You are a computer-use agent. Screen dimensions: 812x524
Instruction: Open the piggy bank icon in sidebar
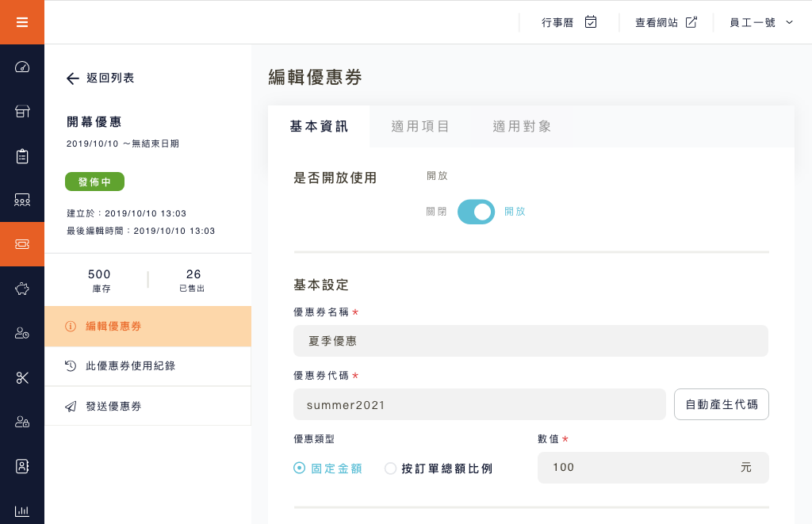coord(21,289)
